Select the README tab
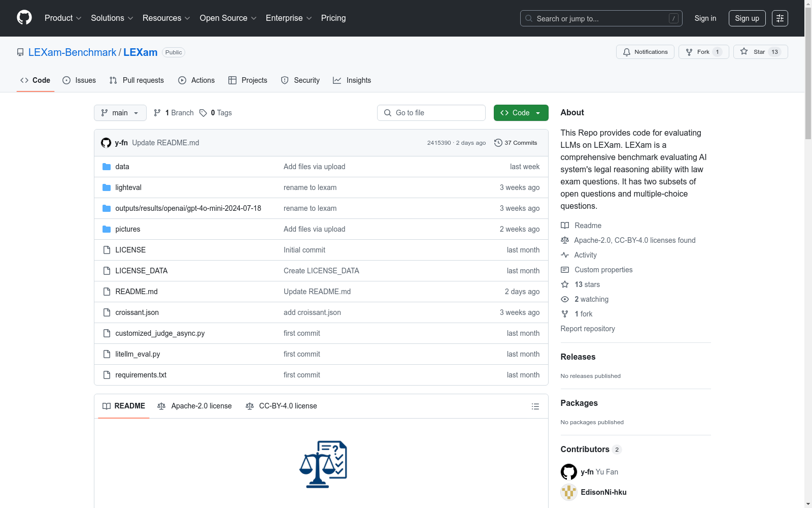812x508 pixels. point(124,406)
